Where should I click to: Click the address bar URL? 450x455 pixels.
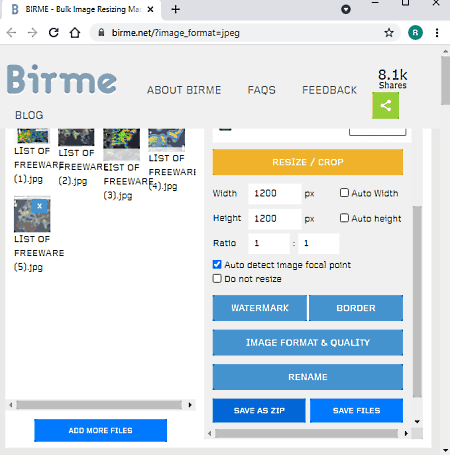[x=176, y=33]
